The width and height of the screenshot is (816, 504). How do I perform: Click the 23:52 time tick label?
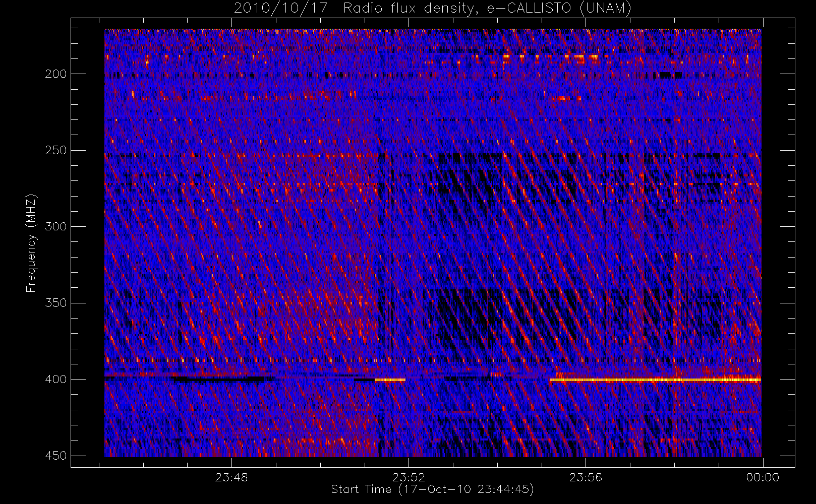click(x=409, y=477)
